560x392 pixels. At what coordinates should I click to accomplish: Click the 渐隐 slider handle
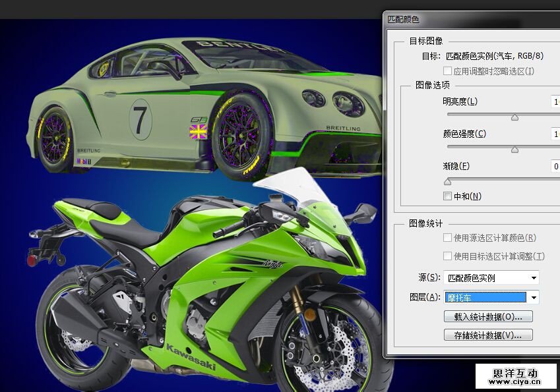(448, 181)
